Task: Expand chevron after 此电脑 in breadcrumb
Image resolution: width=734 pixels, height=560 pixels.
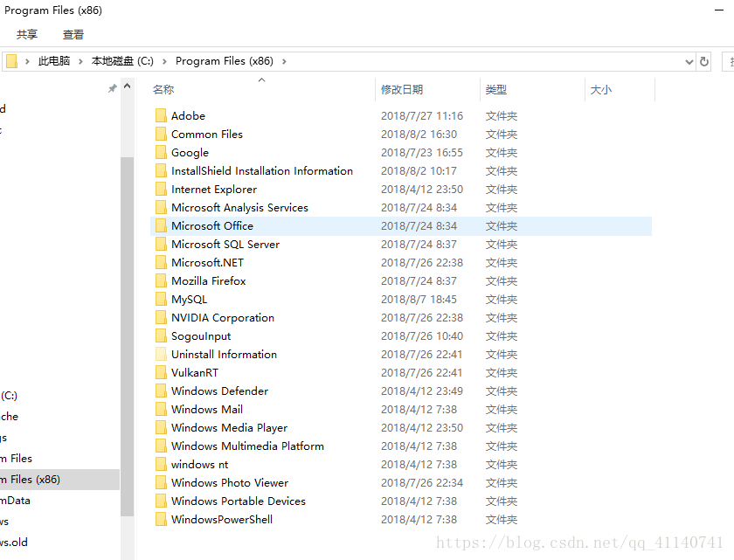Action: tap(81, 61)
